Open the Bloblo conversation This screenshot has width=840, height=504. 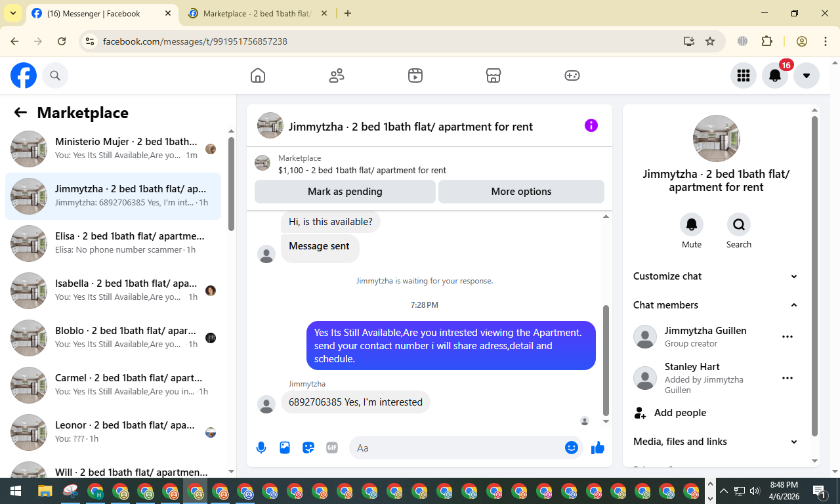(x=113, y=338)
